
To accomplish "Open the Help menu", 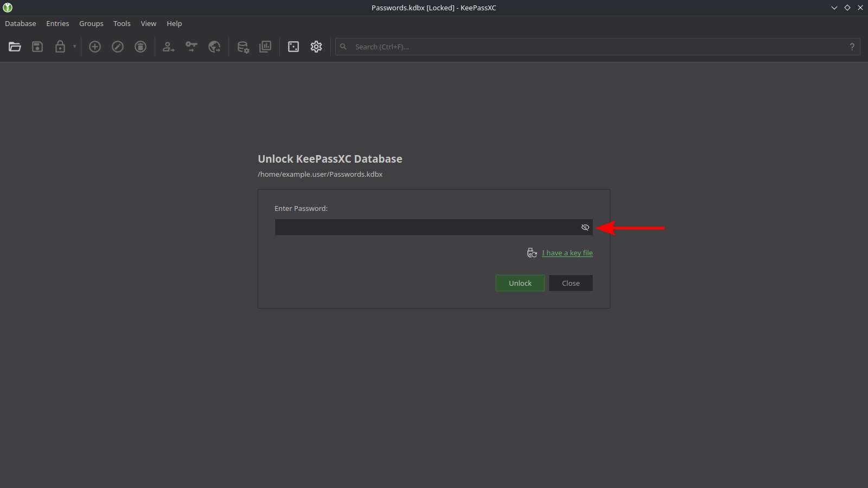I will [x=174, y=23].
